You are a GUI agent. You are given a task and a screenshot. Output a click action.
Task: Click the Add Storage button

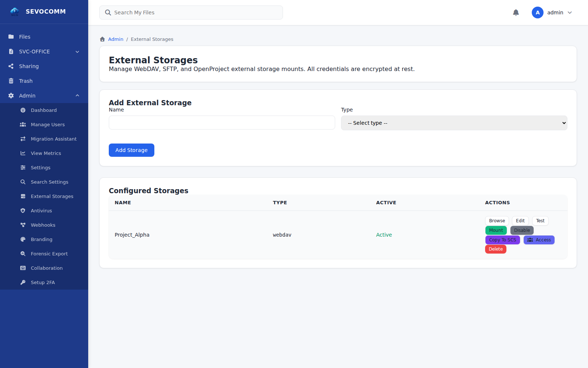[131, 150]
